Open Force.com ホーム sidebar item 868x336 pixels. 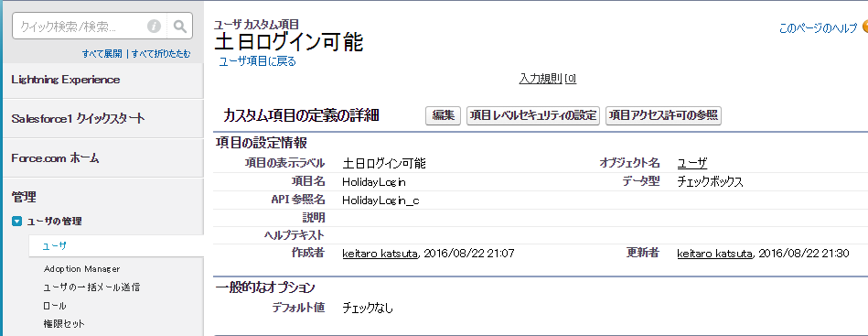click(x=55, y=158)
